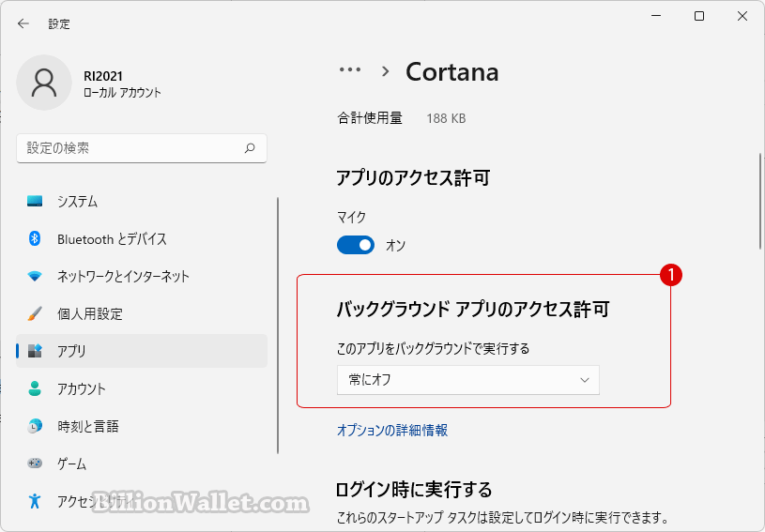The width and height of the screenshot is (765, 532).
Task: Click the 個人用設定 paintbrush icon
Action: click(x=35, y=313)
